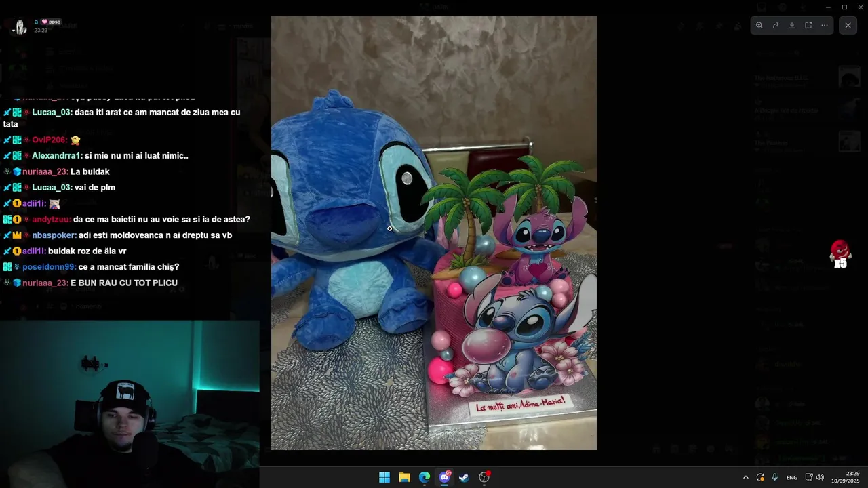Open Steam from the taskbar

coord(464,477)
